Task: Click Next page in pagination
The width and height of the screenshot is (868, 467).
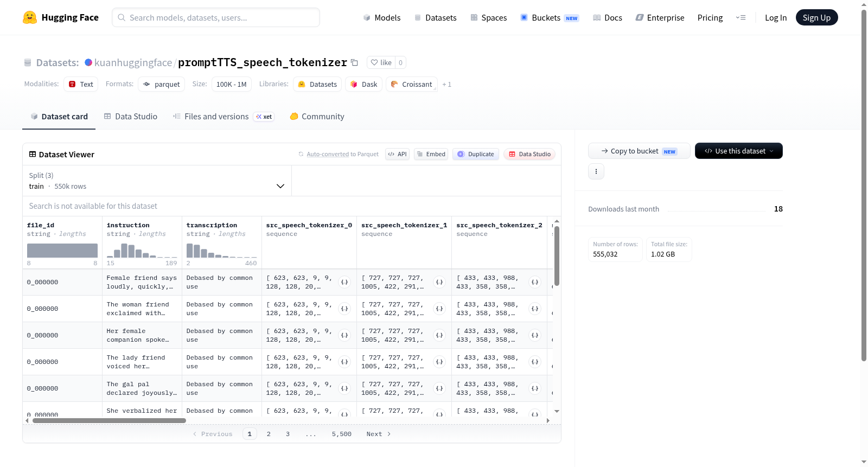Action: point(379,434)
